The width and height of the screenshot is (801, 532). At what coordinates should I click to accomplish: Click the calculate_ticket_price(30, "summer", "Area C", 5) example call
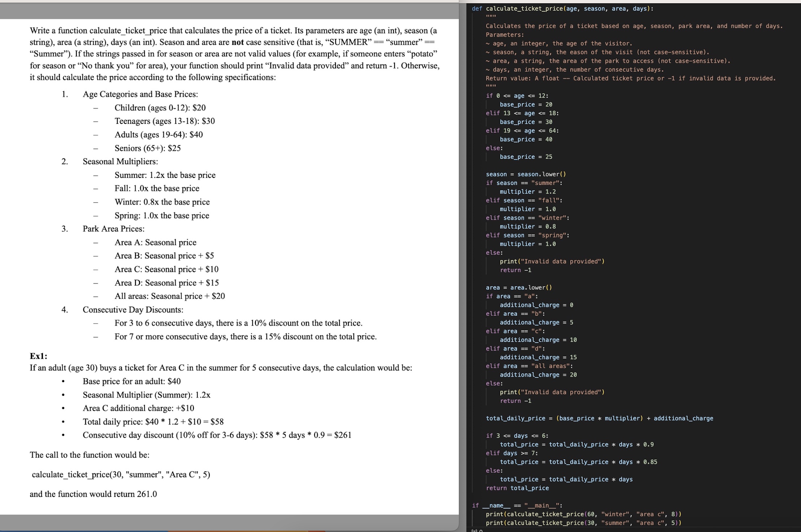coord(121,474)
